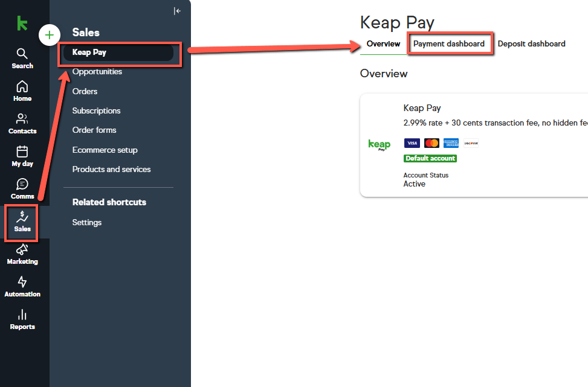
Task: Click the Keap Pay card title
Action: (422, 108)
